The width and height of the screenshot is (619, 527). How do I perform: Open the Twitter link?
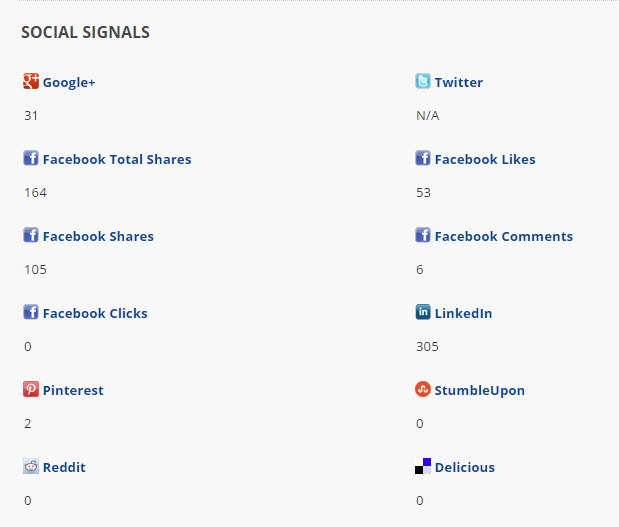[x=459, y=83]
